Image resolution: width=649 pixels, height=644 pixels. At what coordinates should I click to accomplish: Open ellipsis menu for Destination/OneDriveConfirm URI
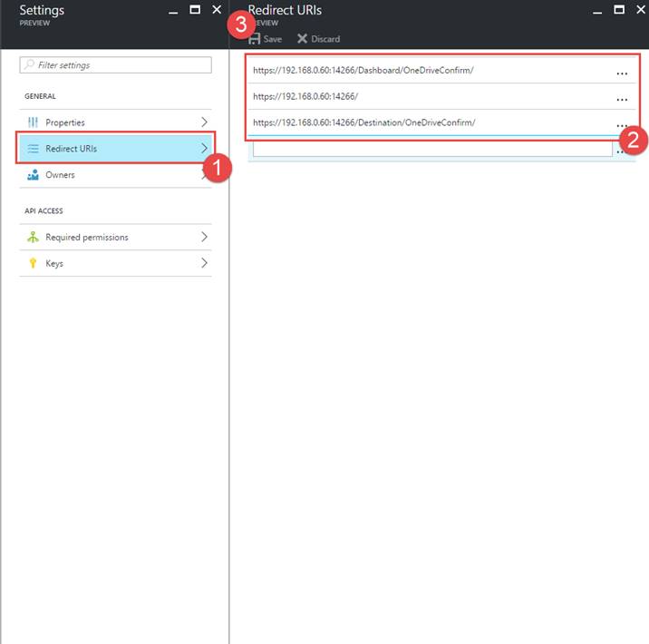pos(622,123)
